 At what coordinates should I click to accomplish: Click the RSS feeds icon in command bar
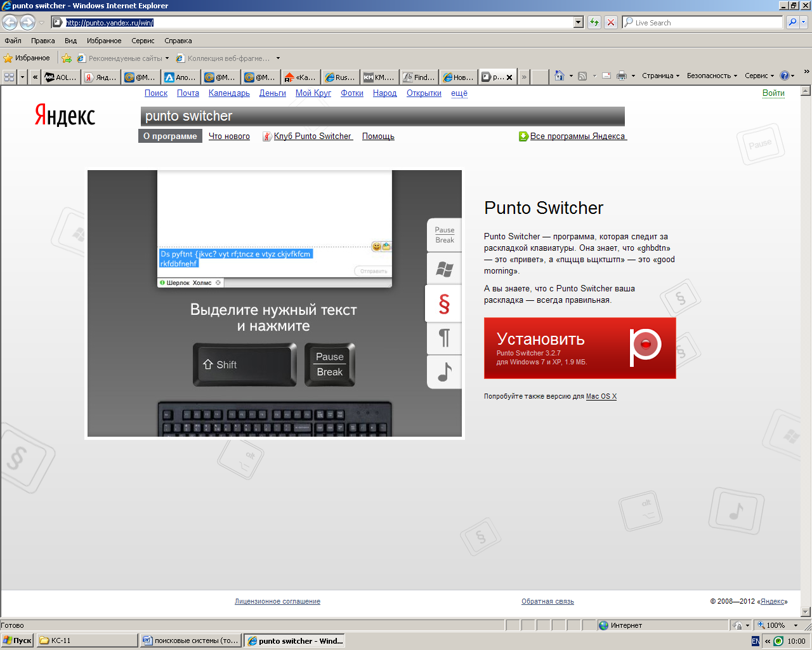582,76
